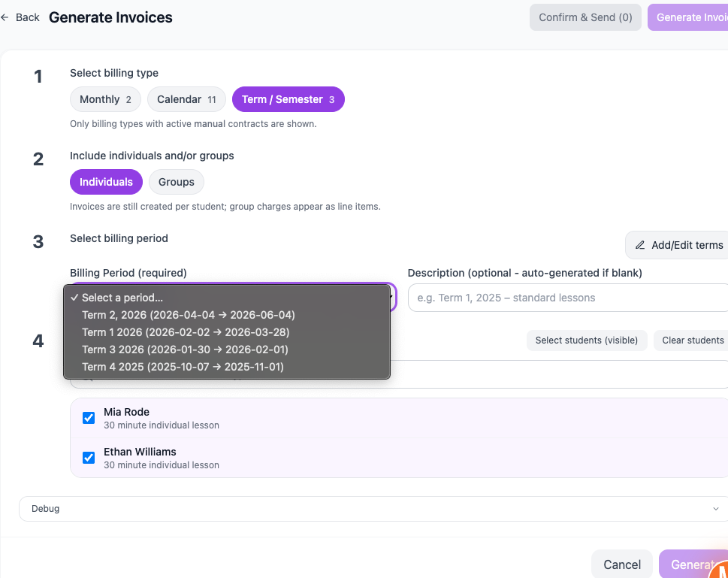728x578 pixels.
Task: Choose Term 2, 2026 billing period
Action: (x=188, y=315)
